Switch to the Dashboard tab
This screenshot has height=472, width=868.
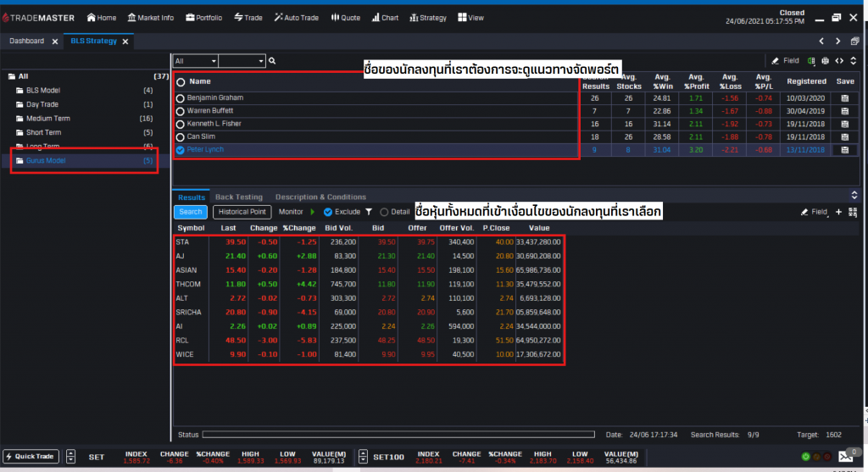pyautogui.click(x=26, y=41)
